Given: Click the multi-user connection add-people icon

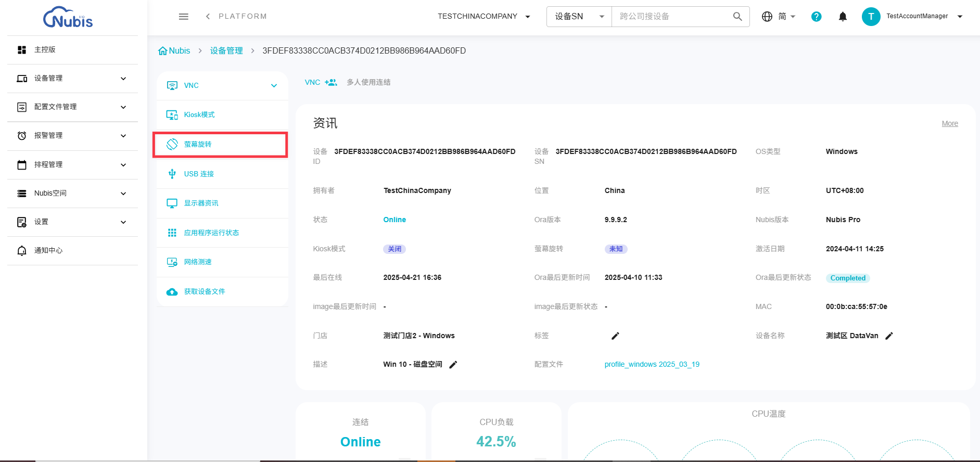Looking at the screenshot, I should (x=331, y=82).
